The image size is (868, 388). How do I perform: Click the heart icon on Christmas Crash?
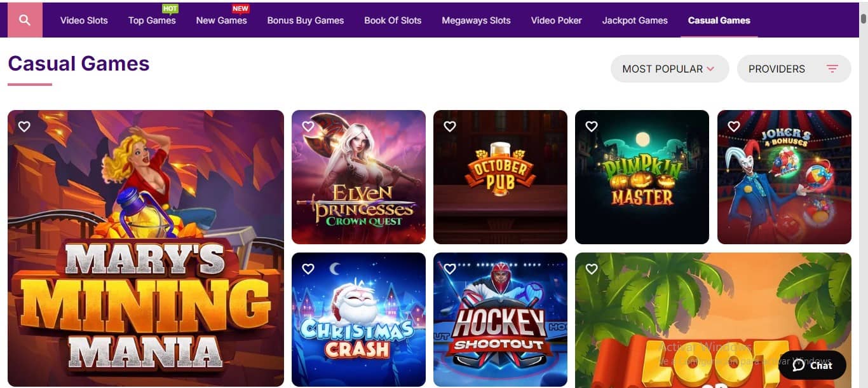(308, 268)
